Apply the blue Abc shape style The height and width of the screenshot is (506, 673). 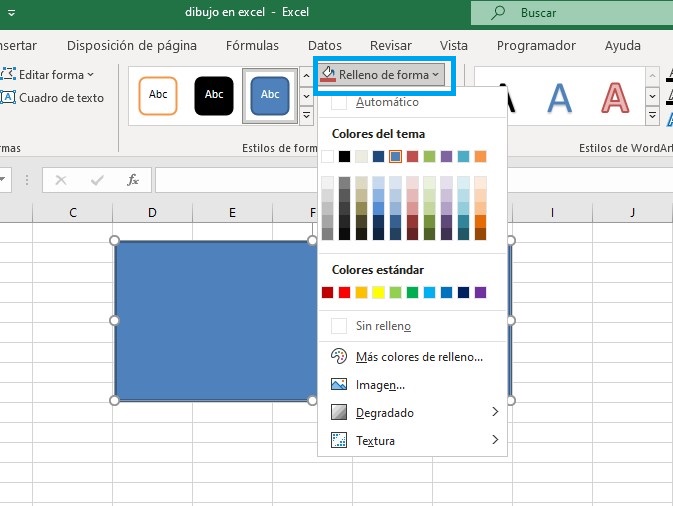[270, 95]
